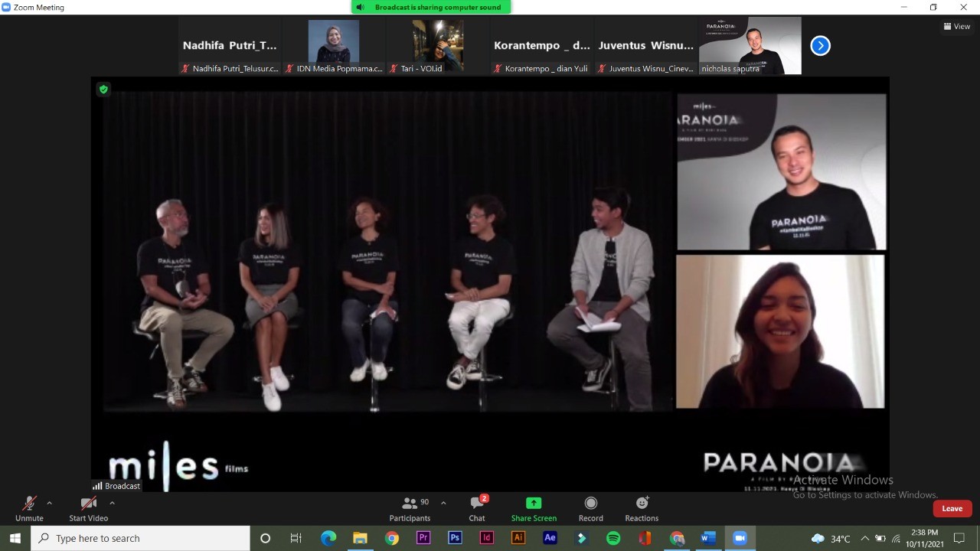
Task: Open second Chrome icon beside Word
Action: pos(677,538)
